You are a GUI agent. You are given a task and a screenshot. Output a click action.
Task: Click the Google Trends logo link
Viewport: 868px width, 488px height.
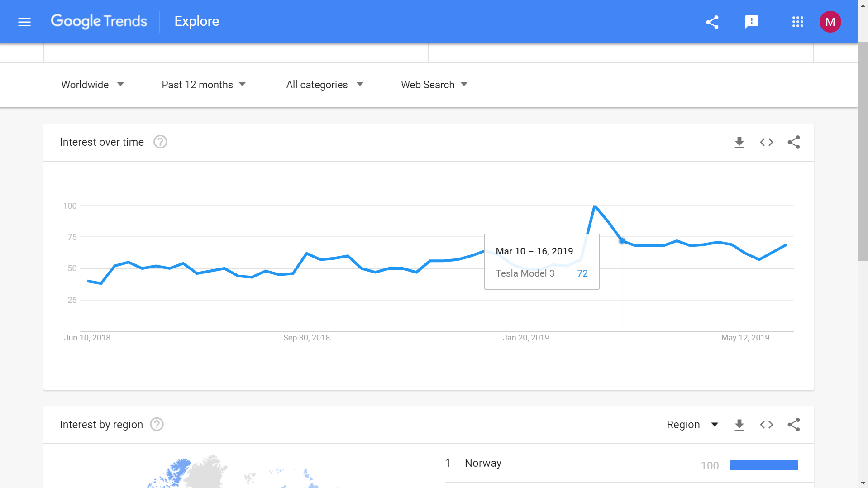click(x=99, y=21)
